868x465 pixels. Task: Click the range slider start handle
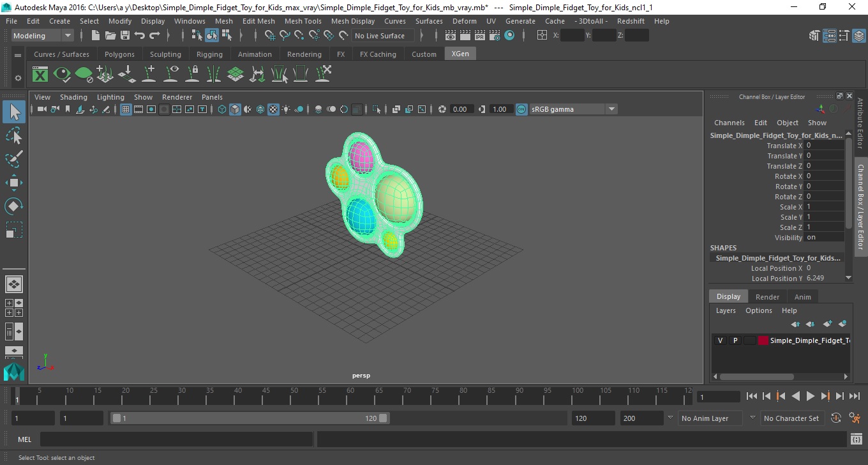[x=116, y=418]
